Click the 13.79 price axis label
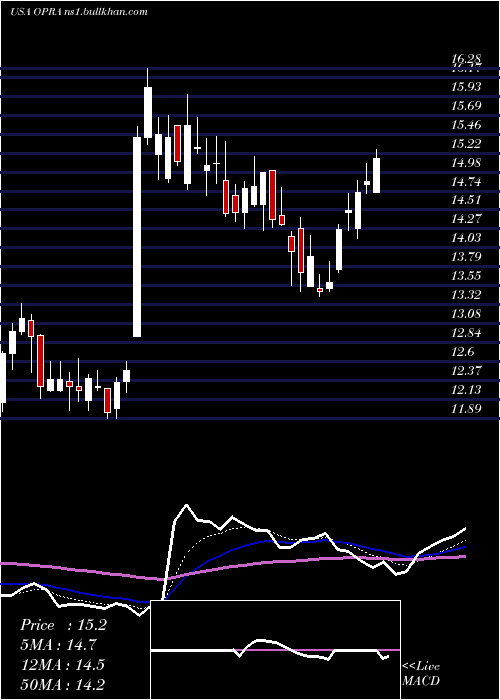 click(x=467, y=256)
